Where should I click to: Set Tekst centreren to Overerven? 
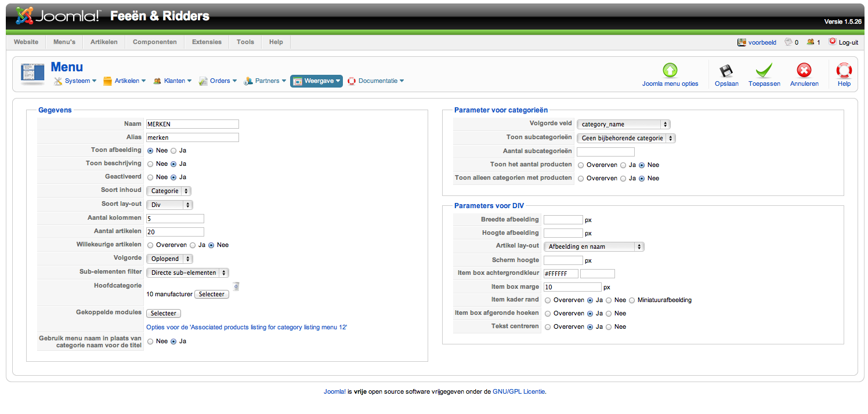548,327
